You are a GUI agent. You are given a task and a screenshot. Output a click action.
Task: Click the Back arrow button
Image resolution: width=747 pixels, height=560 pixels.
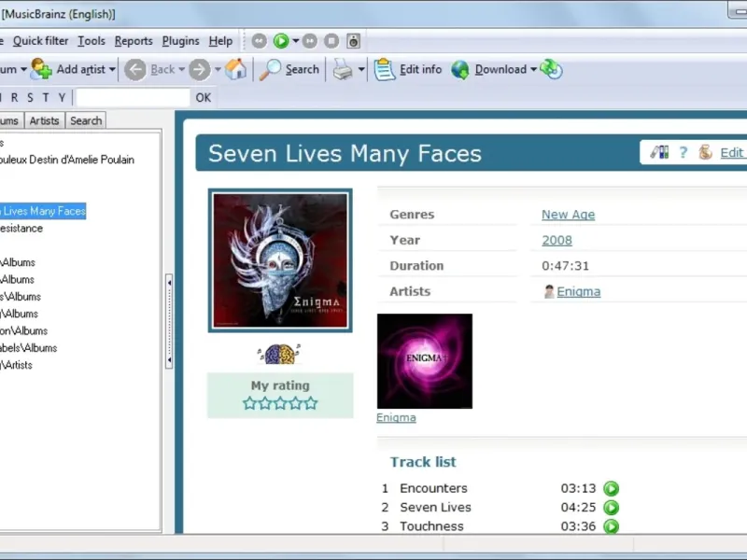[135, 69]
